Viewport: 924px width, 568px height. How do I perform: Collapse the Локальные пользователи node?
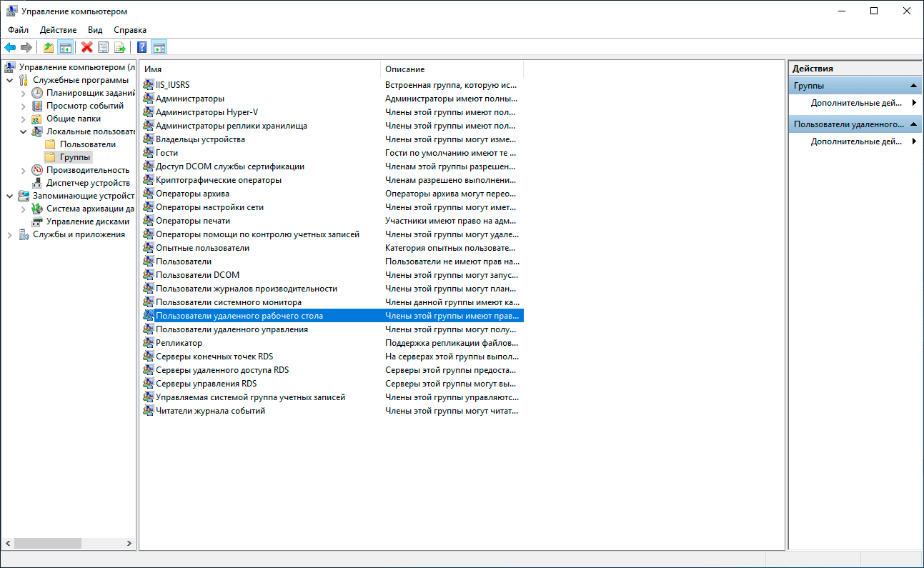[24, 131]
